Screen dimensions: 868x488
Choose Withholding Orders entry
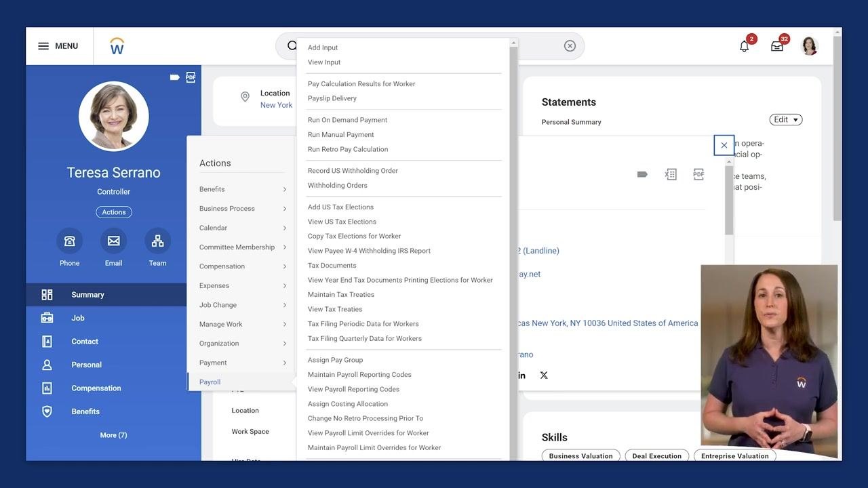[337, 185]
